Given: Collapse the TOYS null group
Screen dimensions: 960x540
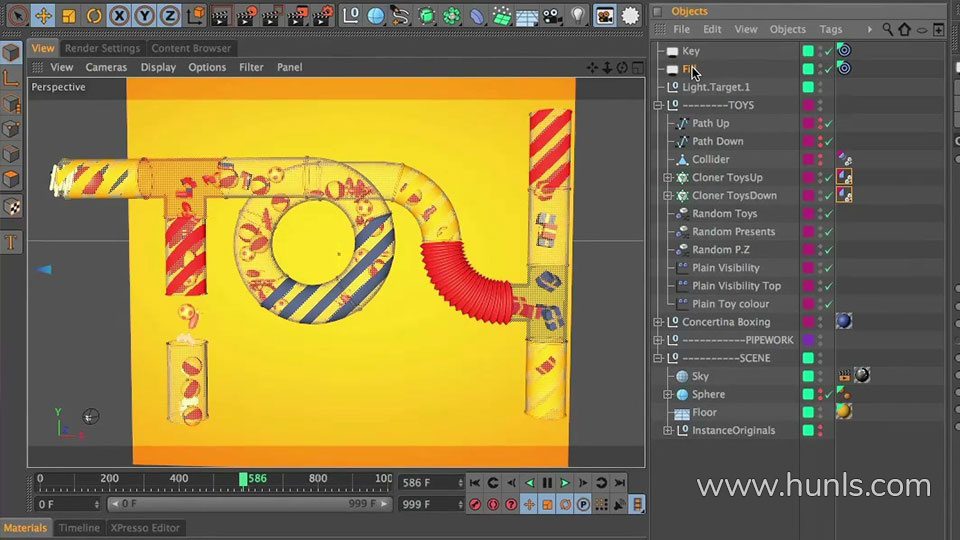Looking at the screenshot, I should [658, 105].
